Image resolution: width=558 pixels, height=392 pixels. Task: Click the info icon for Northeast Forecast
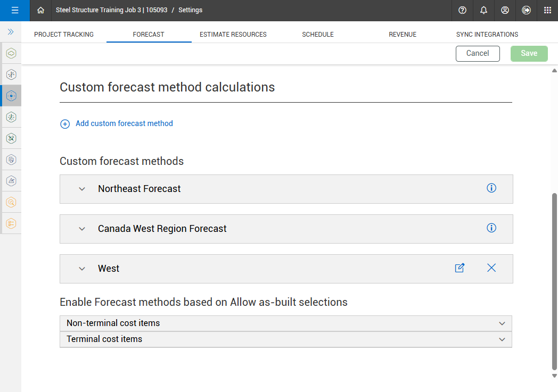tap(491, 188)
